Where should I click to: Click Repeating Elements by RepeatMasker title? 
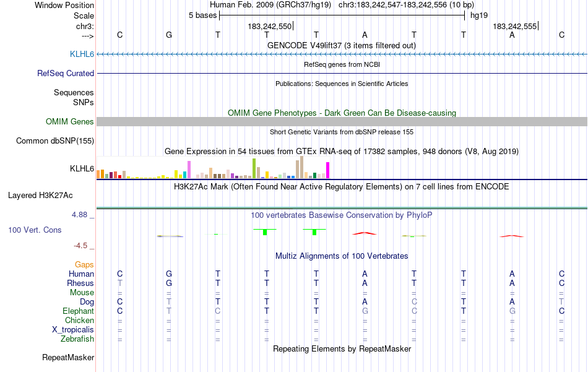[x=342, y=348]
